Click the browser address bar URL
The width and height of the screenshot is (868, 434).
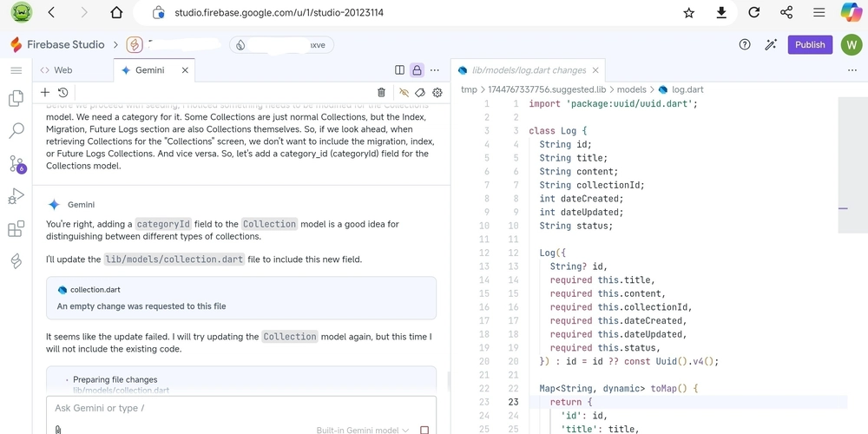click(x=279, y=13)
